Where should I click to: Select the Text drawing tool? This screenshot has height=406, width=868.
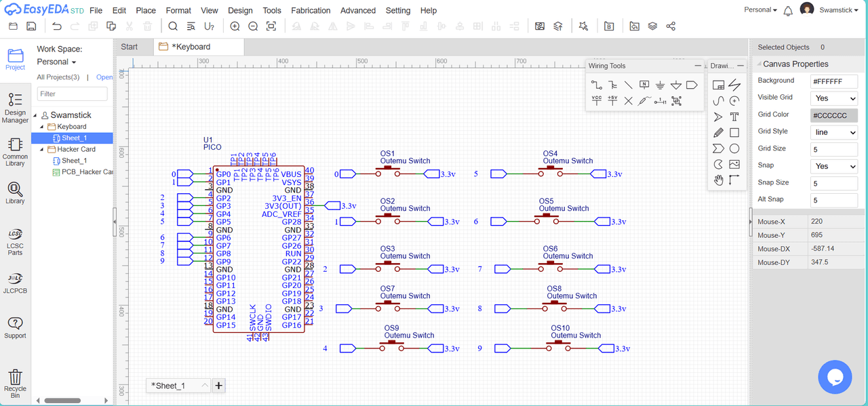(734, 117)
